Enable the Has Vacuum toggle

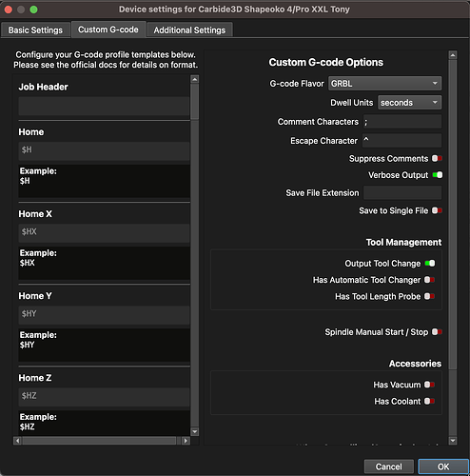(429, 385)
